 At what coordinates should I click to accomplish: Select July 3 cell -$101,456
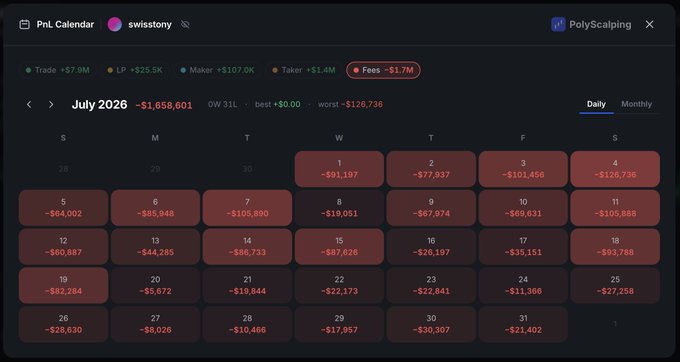tap(523, 169)
